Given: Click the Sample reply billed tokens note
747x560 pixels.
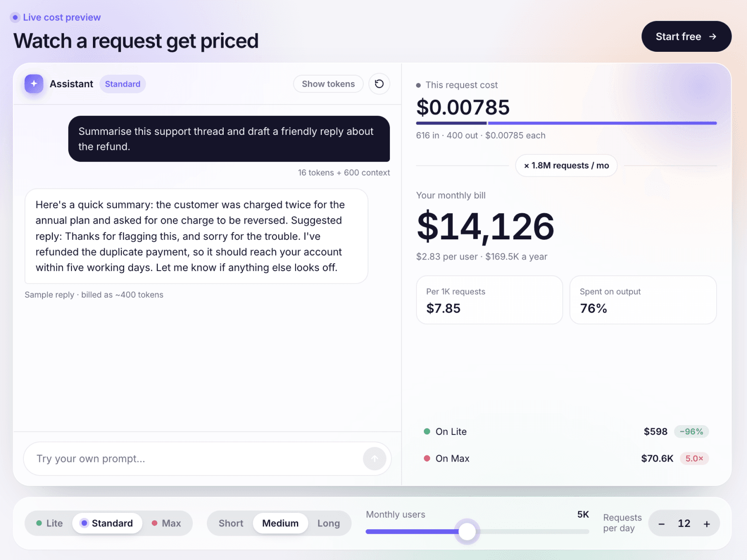Looking at the screenshot, I should tap(94, 295).
